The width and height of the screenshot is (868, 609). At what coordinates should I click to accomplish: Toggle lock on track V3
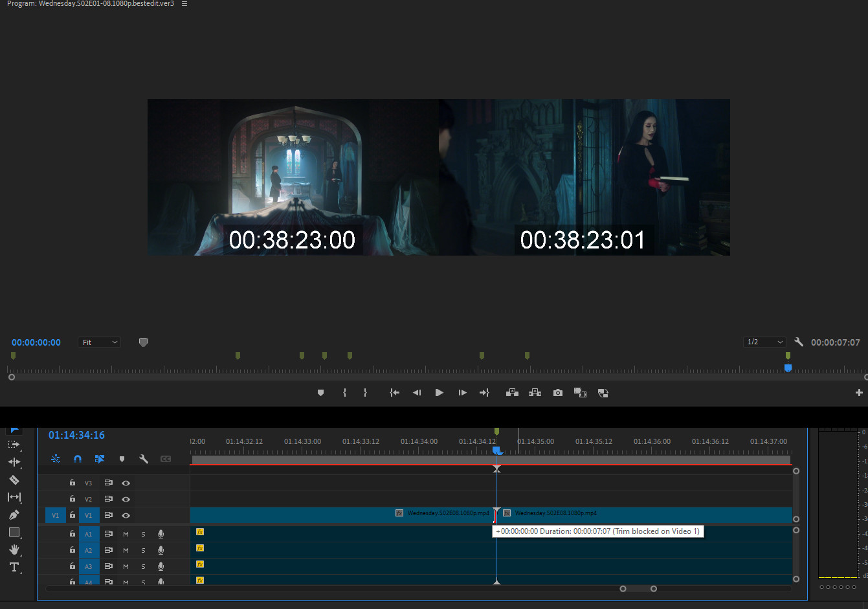click(x=72, y=483)
